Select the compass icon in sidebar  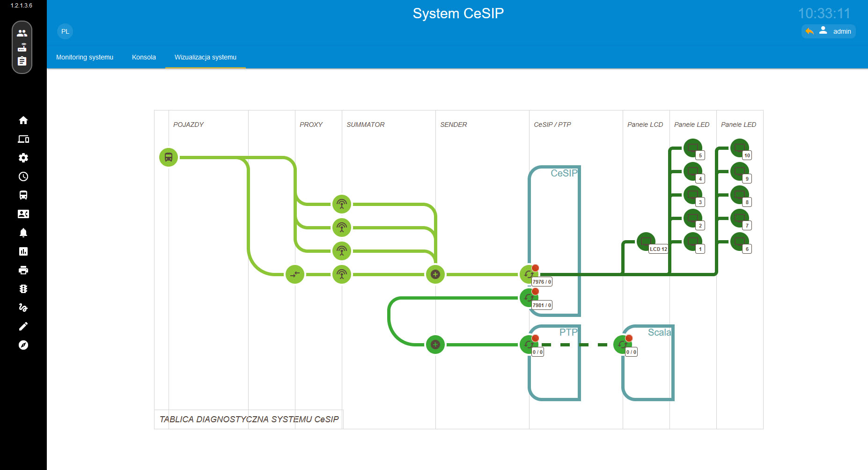tap(23, 345)
